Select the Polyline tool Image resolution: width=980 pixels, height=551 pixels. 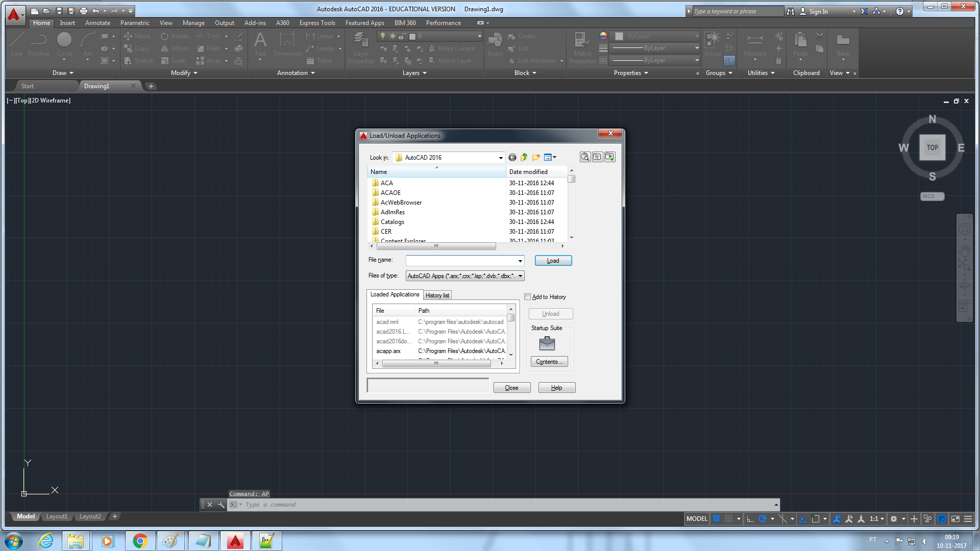[x=39, y=44]
